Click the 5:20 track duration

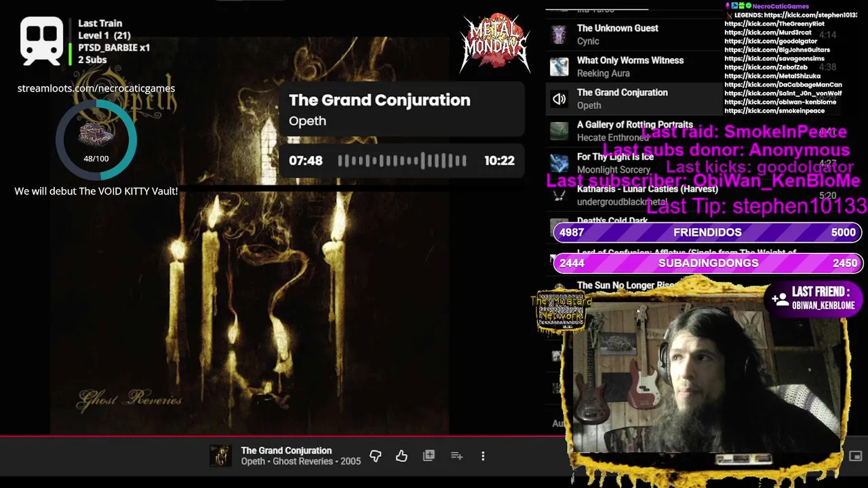(827, 196)
